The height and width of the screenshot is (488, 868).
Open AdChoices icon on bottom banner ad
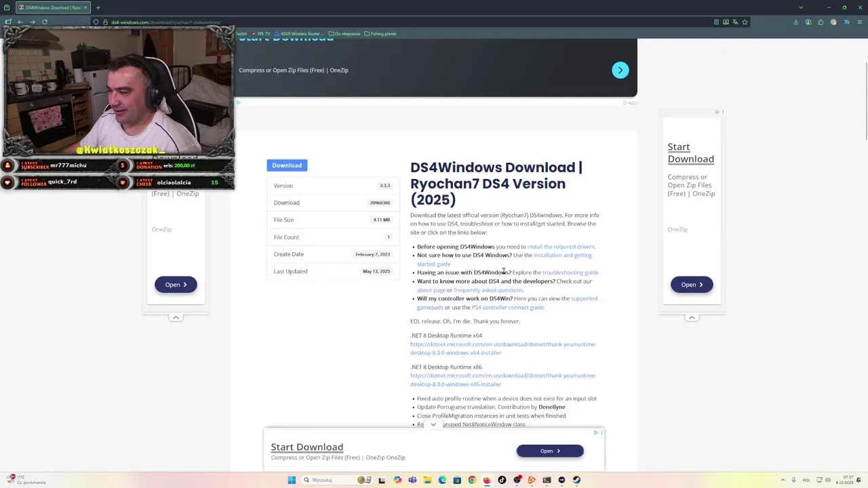(x=596, y=432)
